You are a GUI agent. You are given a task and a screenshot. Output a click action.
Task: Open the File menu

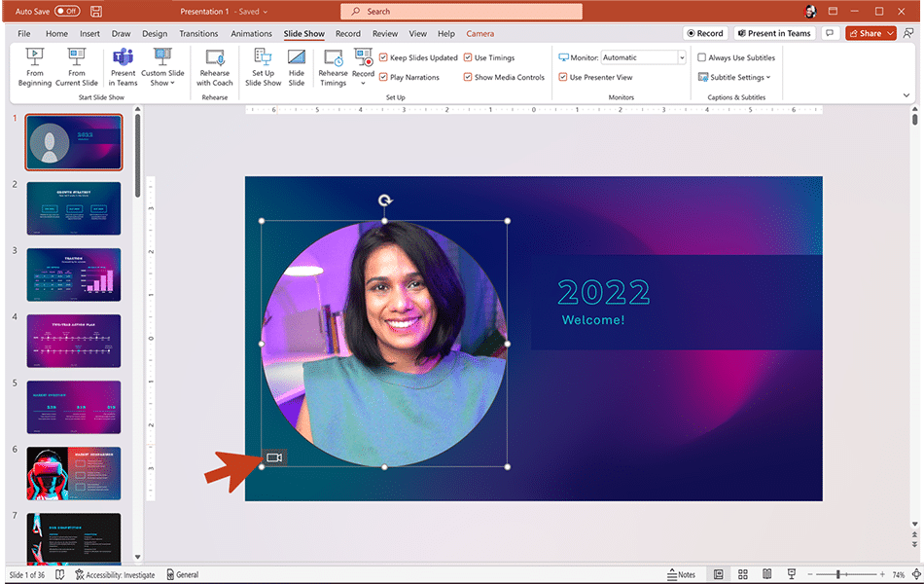[x=24, y=34]
